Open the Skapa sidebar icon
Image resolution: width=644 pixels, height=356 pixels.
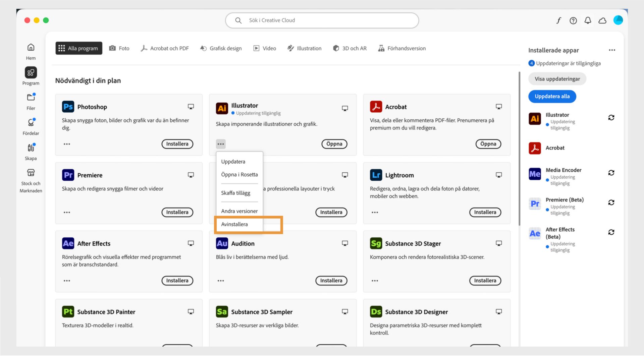pyautogui.click(x=31, y=147)
